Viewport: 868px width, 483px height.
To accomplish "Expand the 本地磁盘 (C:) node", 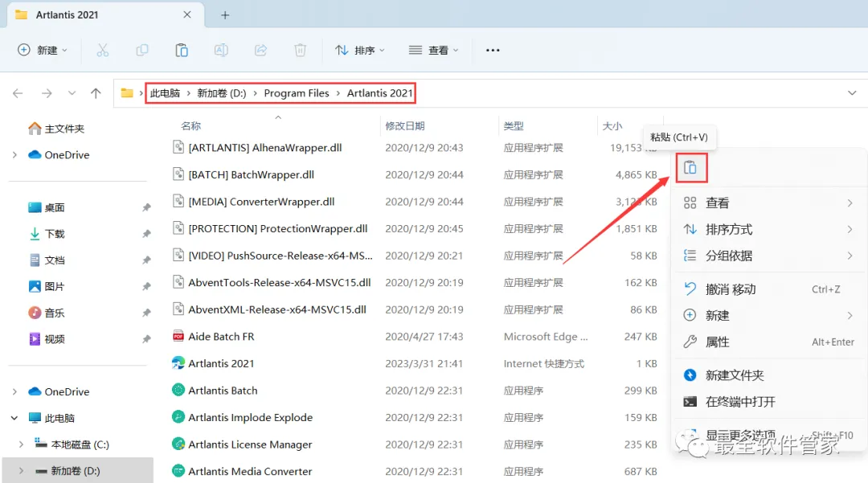I will [x=21, y=444].
